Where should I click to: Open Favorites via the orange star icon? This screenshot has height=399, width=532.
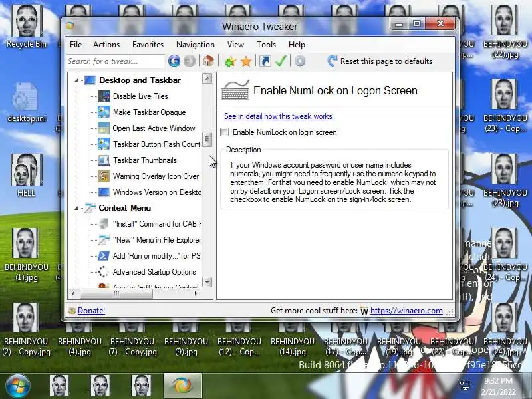246,61
